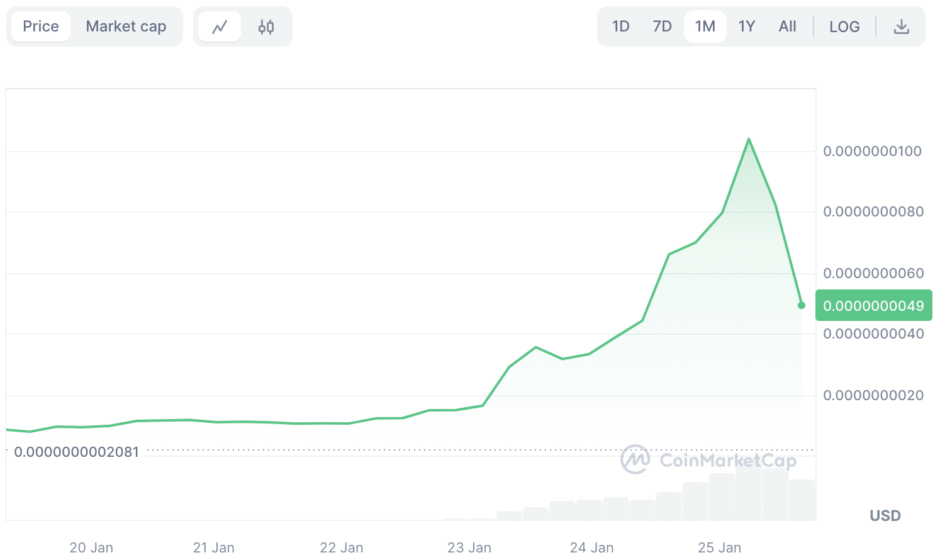940x560 pixels.
Task: Set range to 1M
Action: pos(705,26)
